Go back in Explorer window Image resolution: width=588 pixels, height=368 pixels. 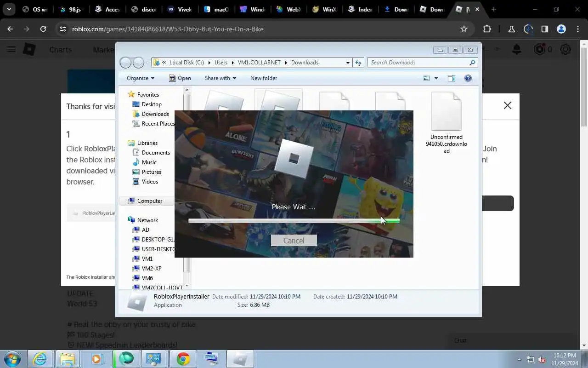[125, 63]
